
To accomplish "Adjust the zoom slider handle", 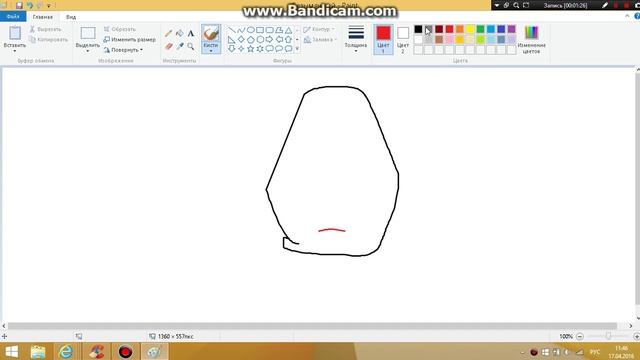I will pos(608,336).
